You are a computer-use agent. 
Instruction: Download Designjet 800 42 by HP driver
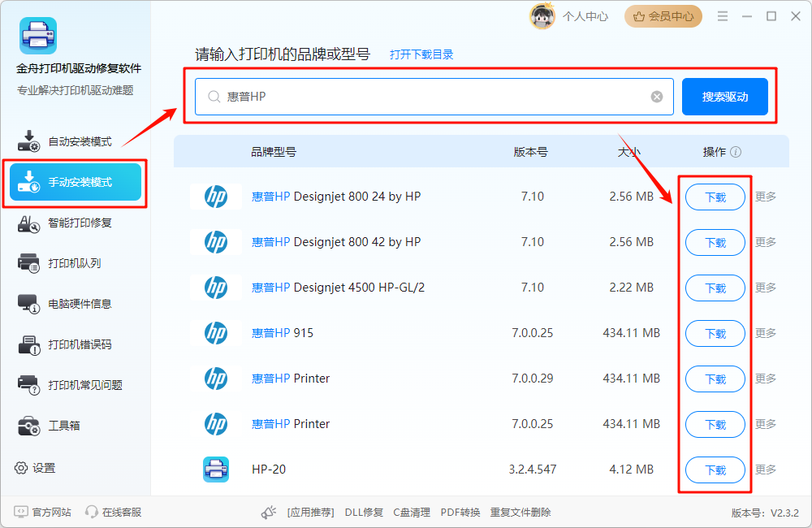tap(715, 243)
